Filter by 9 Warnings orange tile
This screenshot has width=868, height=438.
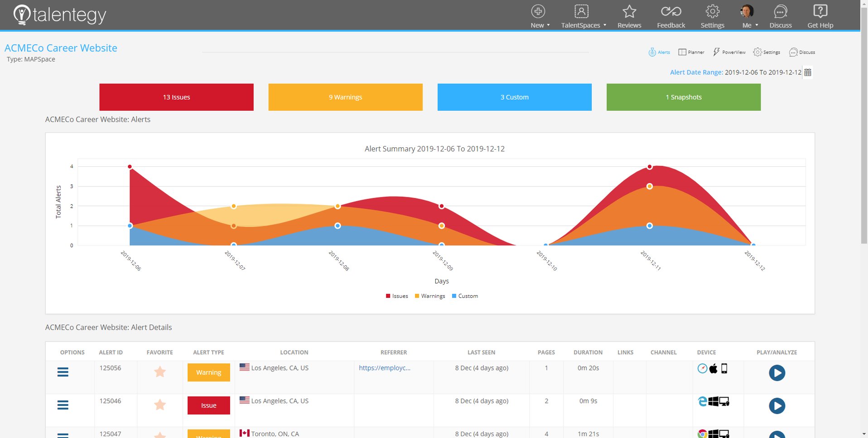tap(345, 97)
